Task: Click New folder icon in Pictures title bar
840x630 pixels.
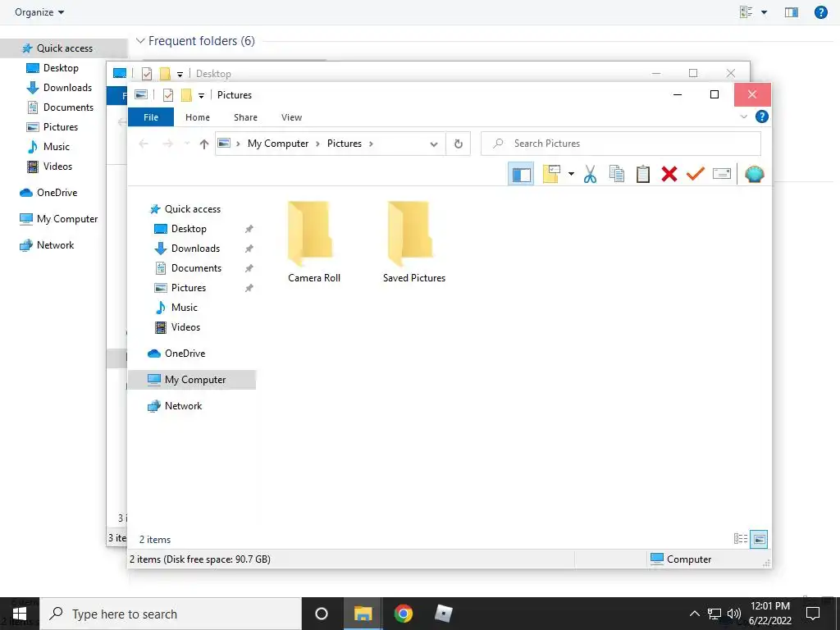Action: tap(186, 95)
